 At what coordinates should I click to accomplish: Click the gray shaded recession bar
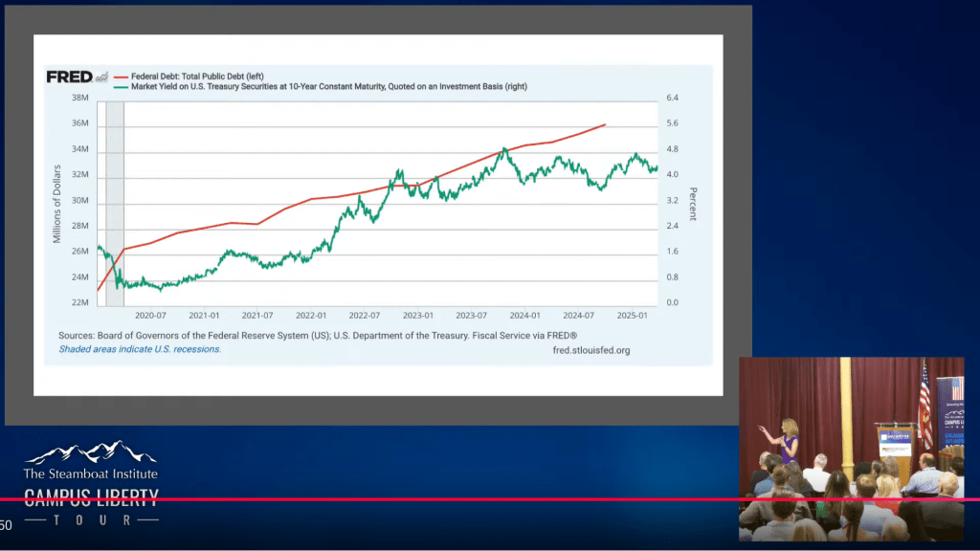coord(115,201)
